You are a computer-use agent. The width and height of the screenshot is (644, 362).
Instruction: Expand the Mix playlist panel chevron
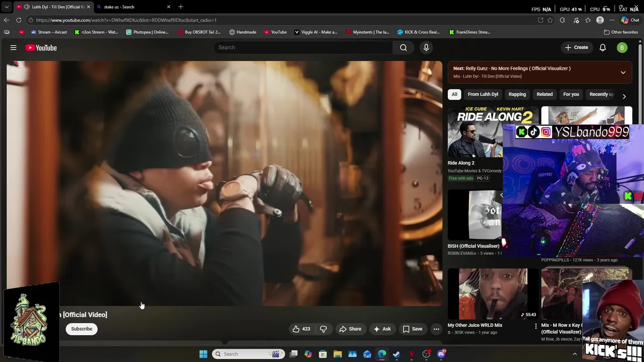click(x=623, y=72)
